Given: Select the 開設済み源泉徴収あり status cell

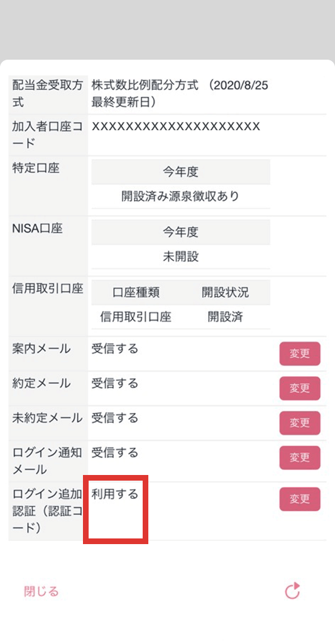Looking at the screenshot, I should [180, 196].
